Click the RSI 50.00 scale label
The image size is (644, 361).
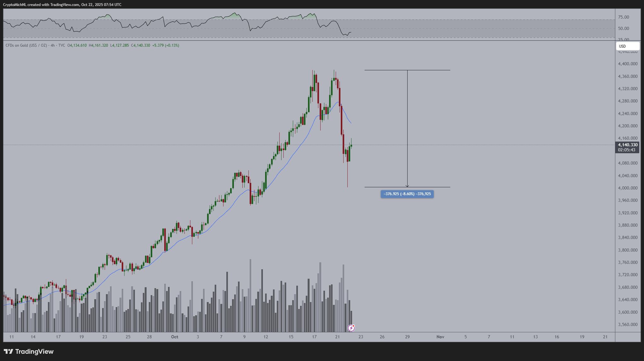(x=624, y=28)
